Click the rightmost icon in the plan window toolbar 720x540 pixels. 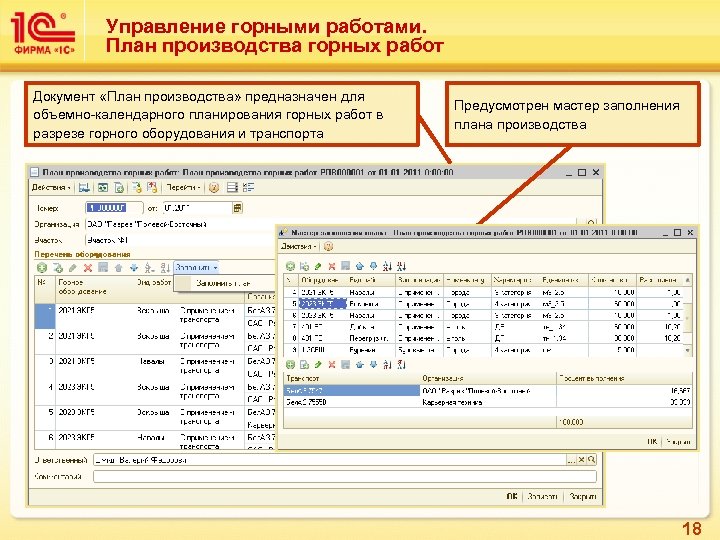click(x=248, y=187)
